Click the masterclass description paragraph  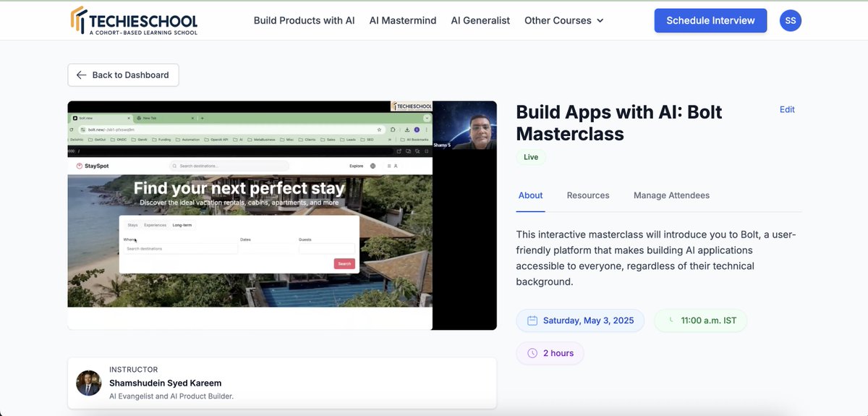[656, 258]
